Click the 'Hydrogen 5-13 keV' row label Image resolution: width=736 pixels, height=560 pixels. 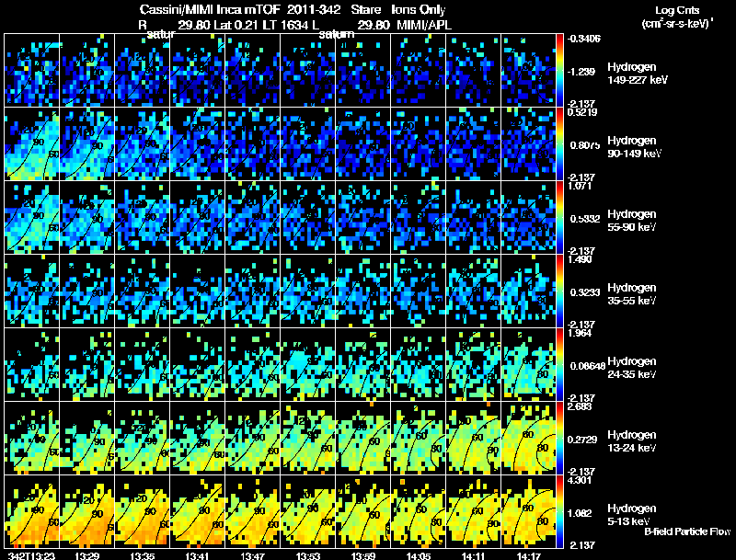click(632, 515)
